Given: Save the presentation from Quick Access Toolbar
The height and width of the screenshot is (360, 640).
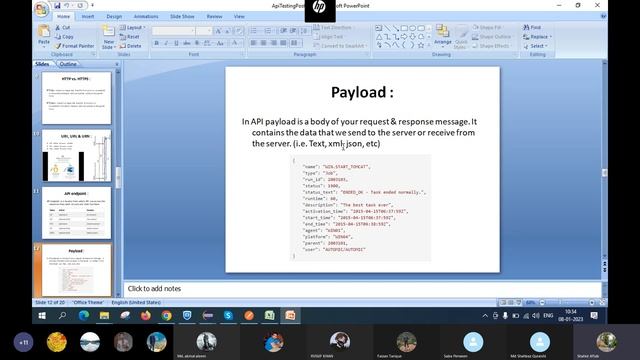Looking at the screenshot, I should point(57,6).
